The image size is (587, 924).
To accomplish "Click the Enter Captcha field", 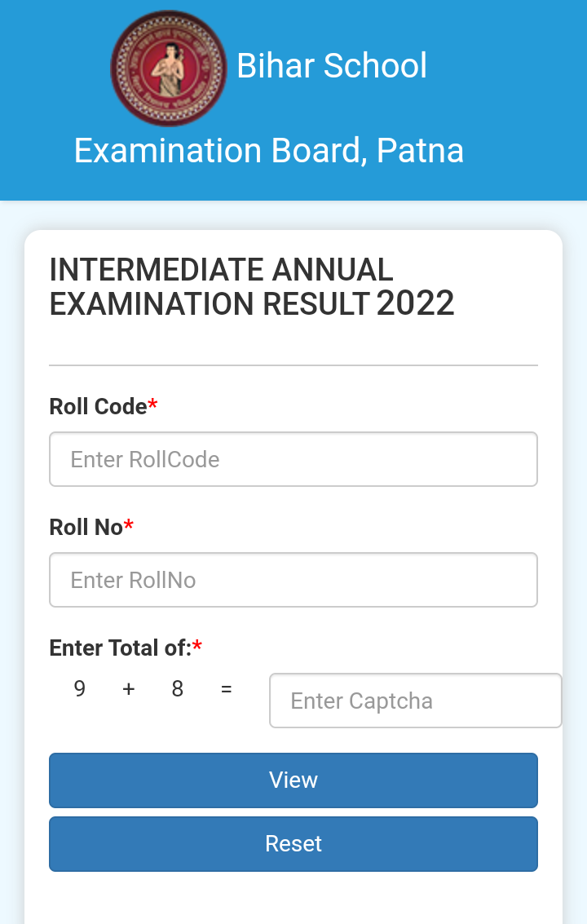I will pyautogui.click(x=416, y=701).
